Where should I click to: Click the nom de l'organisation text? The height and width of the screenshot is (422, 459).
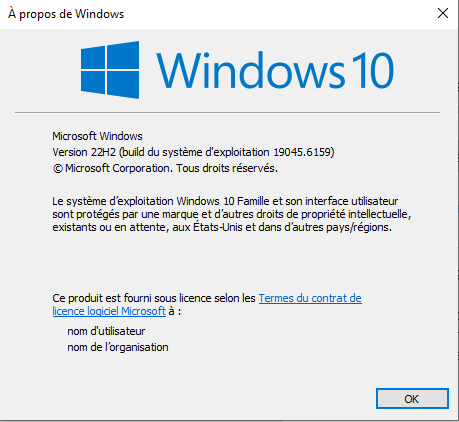118,347
